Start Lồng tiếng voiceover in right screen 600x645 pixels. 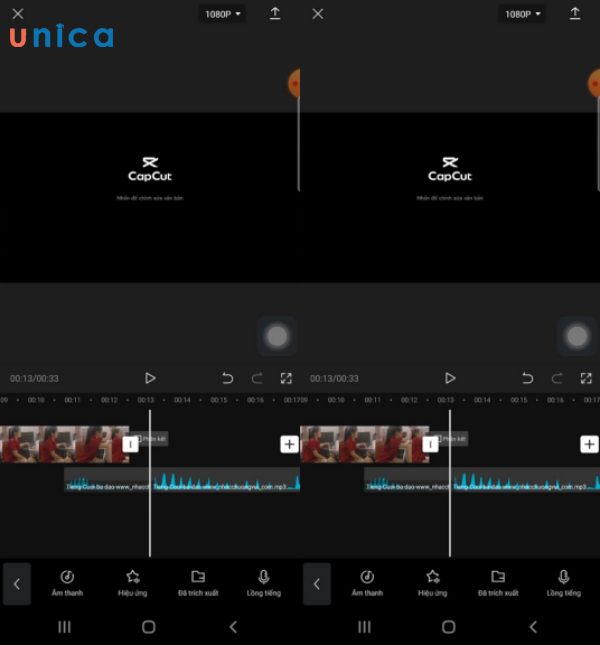(563, 584)
